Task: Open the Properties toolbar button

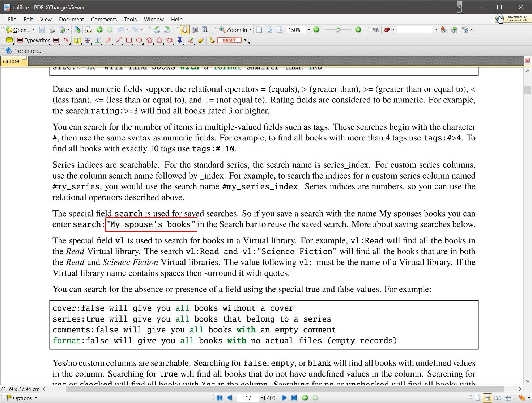Action: [23, 51]
